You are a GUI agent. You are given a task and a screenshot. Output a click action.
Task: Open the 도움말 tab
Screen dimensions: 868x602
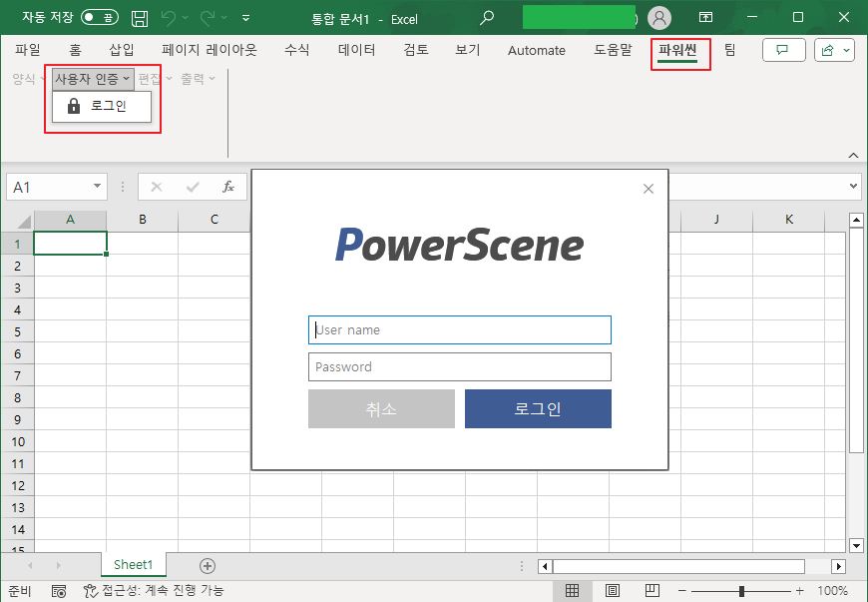(613, 50)
